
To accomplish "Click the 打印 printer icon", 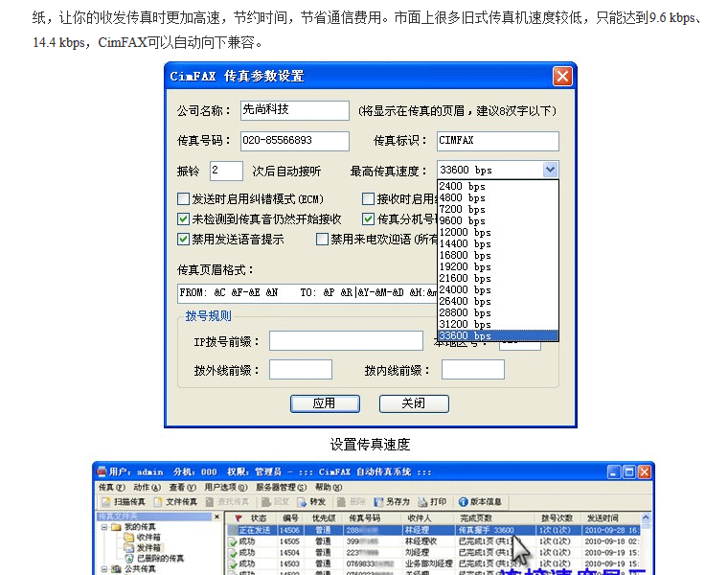I will coord(422,501).
